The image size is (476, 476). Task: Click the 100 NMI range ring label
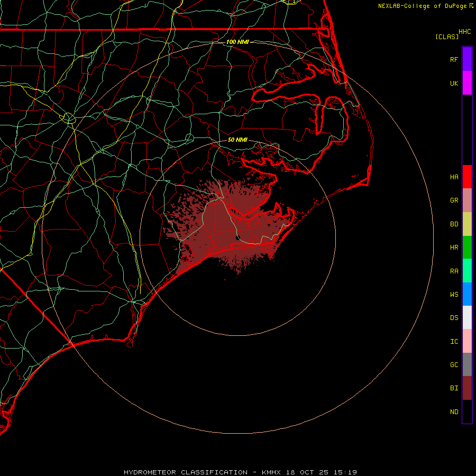click(237, 42)
